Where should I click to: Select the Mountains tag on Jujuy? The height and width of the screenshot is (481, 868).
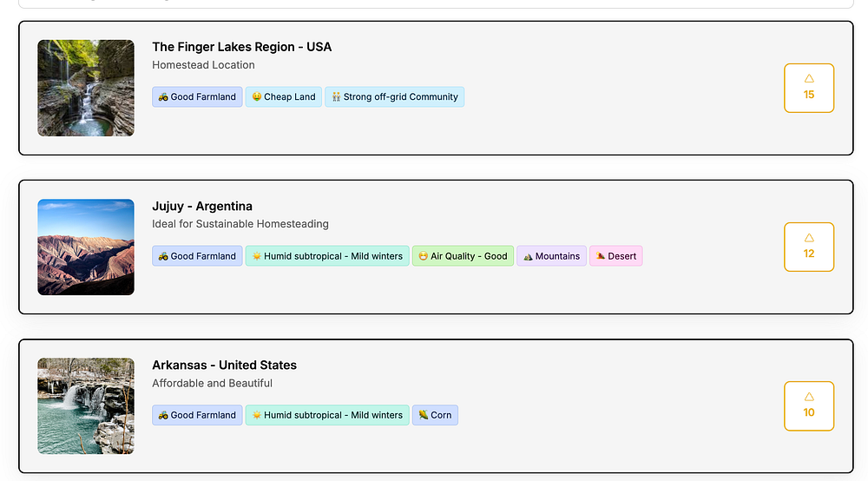551,256
